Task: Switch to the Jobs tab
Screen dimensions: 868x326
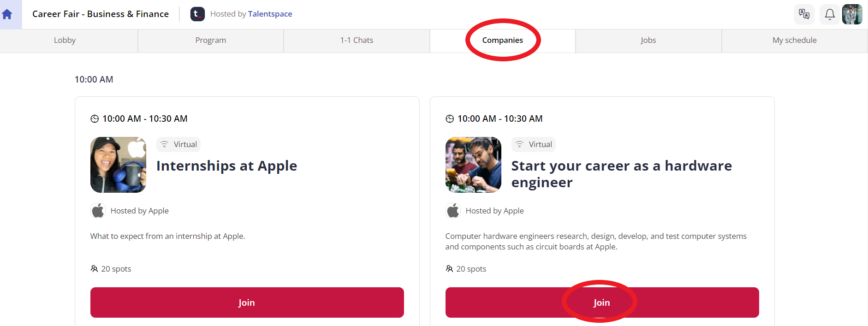Action: [648, 41]
